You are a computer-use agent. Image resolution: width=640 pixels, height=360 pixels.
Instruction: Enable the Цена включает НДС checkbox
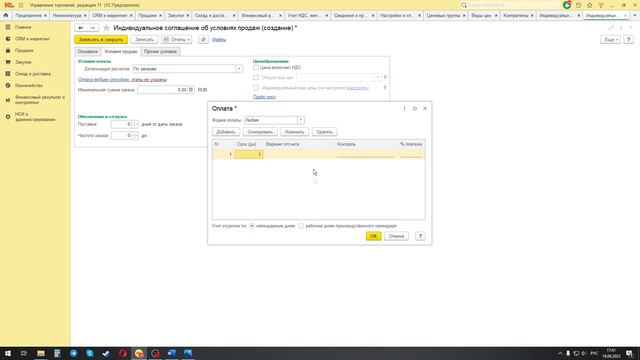[256, 67]
